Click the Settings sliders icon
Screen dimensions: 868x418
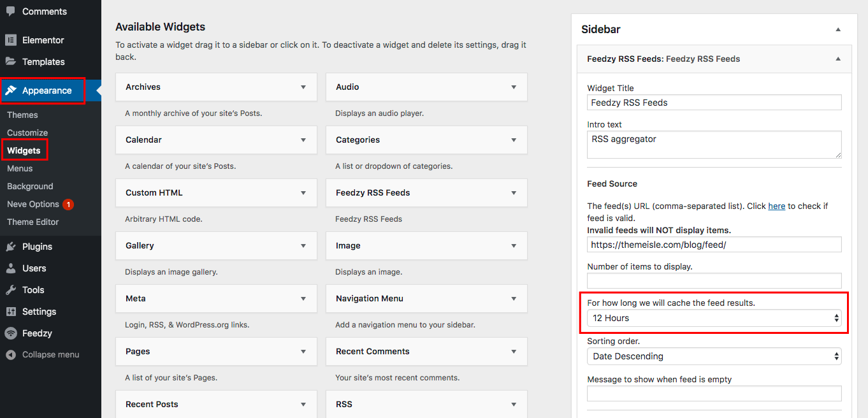coord(11,312)
